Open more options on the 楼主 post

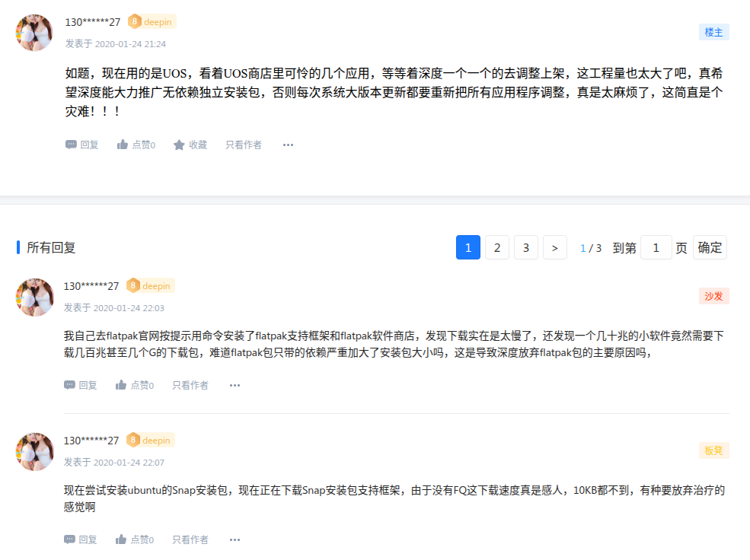[x=288, y=145]
